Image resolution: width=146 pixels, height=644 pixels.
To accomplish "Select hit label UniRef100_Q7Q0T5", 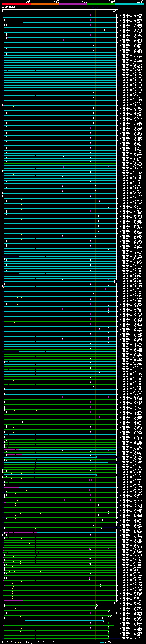I will (x=131, y=361).
